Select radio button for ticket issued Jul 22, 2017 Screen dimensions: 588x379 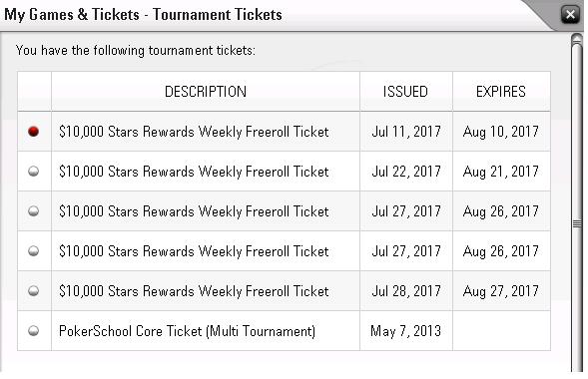(33, 172)
